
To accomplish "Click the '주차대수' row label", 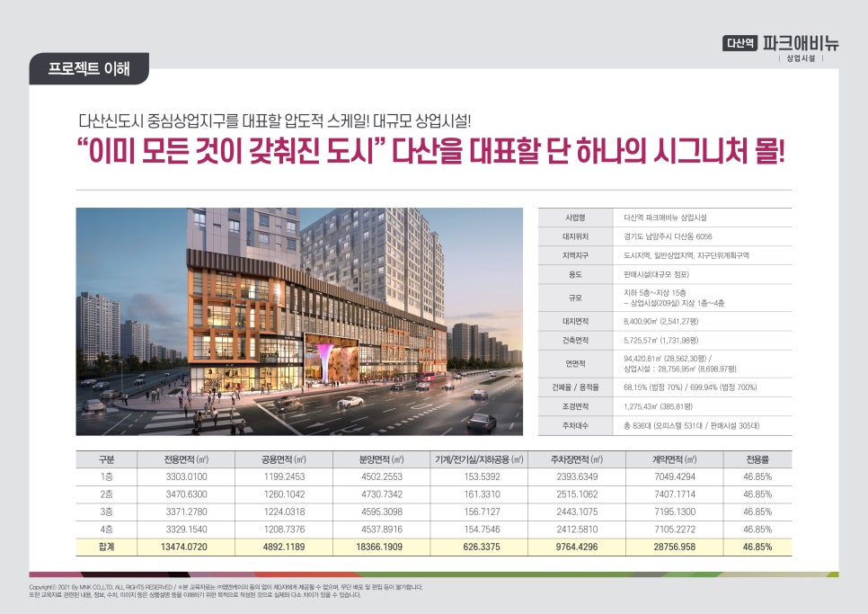I will click(x=575, y=426).
